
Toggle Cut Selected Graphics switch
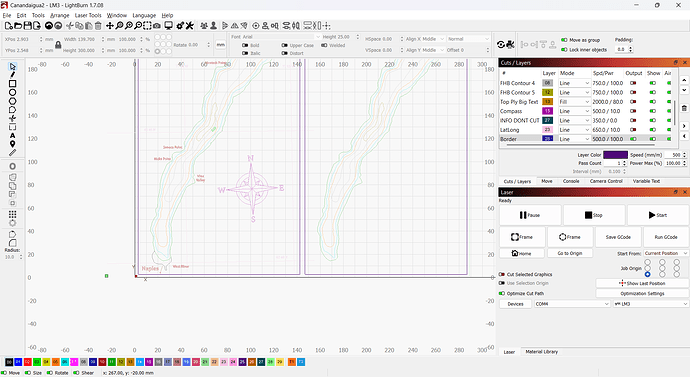(502, 274)
